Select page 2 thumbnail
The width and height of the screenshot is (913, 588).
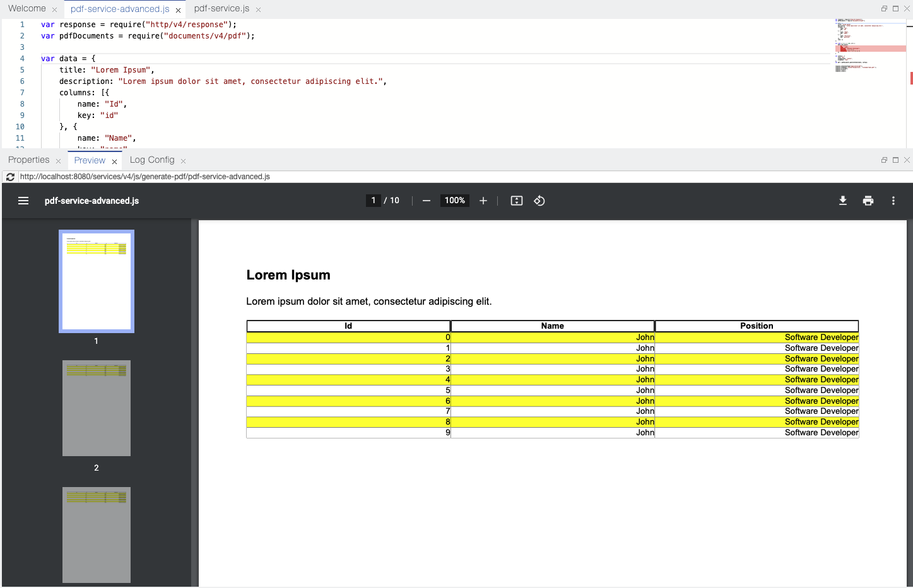pyautogui.click(x=97, y=408)
